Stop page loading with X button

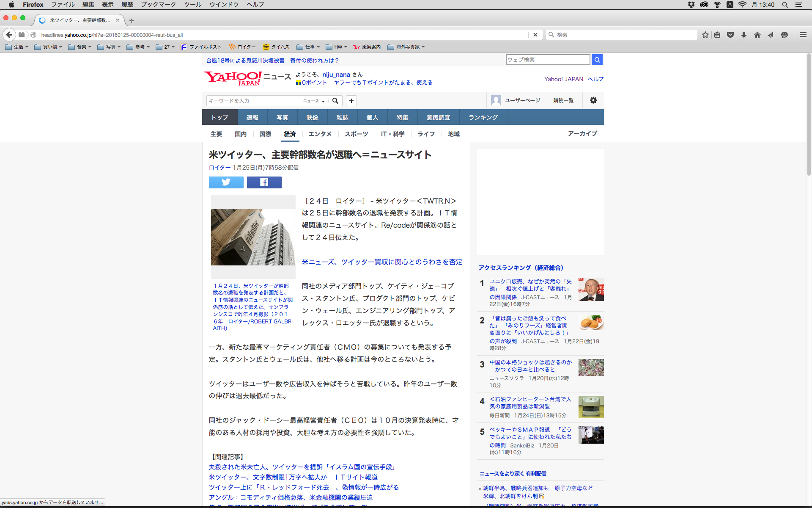(535, 35)
